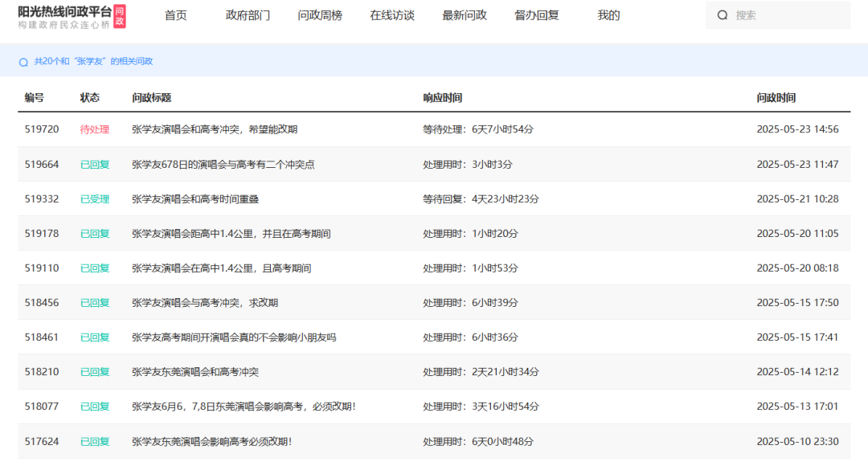Viewport: 868px width, 466px height.
Task: Click the 已回复 status of 519178
Action: [95, 234]
